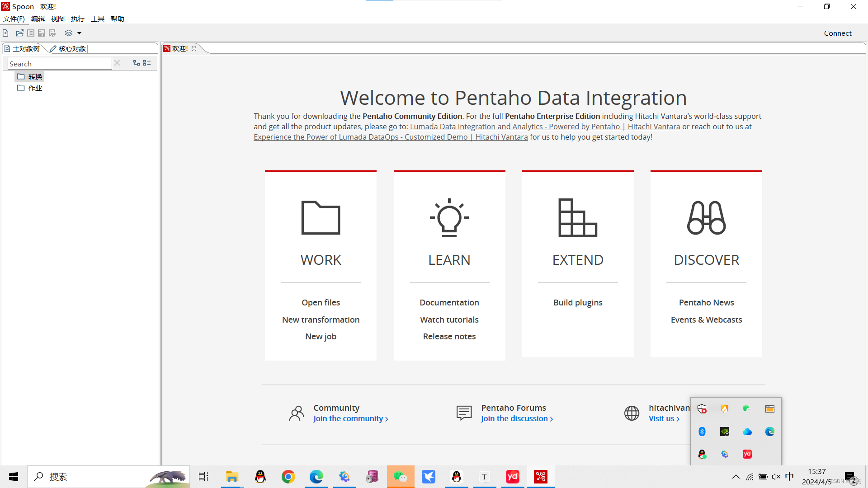This screenshot has width=868, height=488.
Task: Switch to the 核心对象 tab
Action: click(68, 48)
